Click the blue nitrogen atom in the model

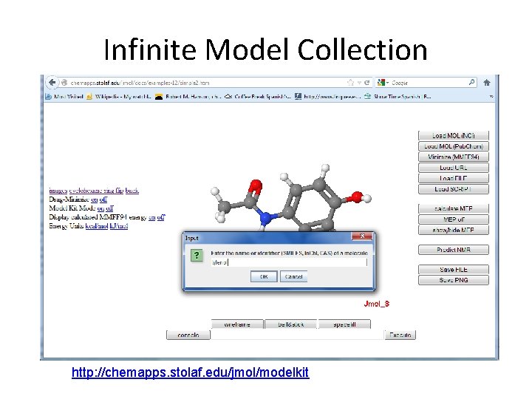(x=266, y=217)
